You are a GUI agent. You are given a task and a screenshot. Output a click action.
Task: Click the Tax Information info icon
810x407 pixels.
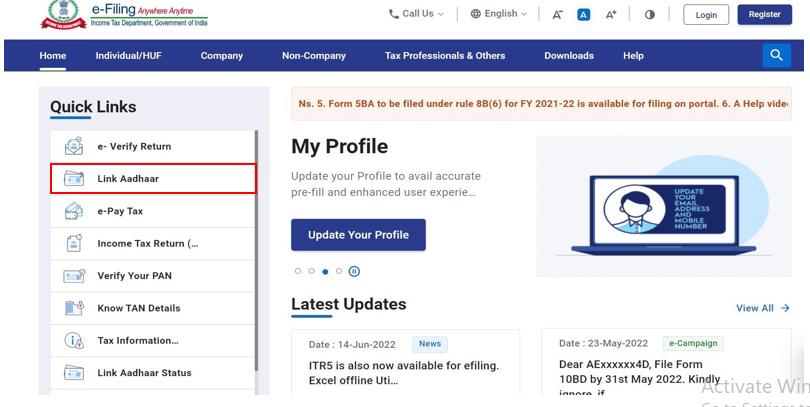click(74, 341)
